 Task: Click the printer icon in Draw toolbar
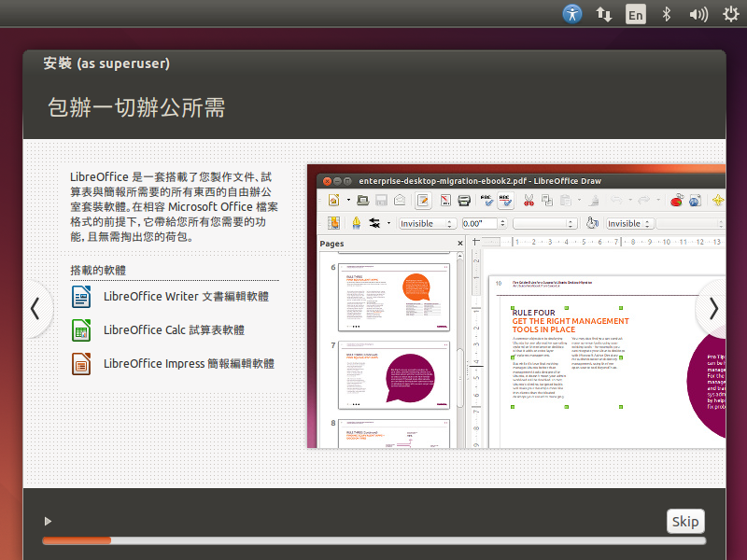(463, 200)
